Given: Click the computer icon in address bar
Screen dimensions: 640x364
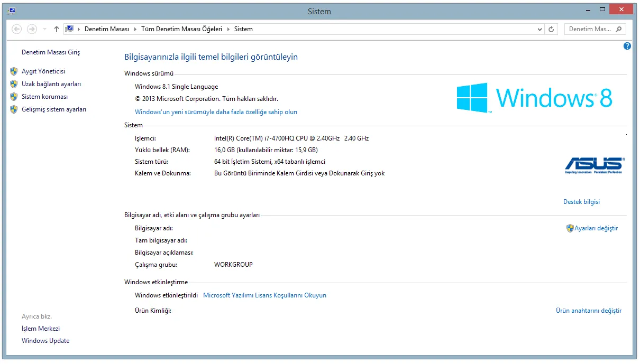Looking at the screenshot, I should click(69, 29).
